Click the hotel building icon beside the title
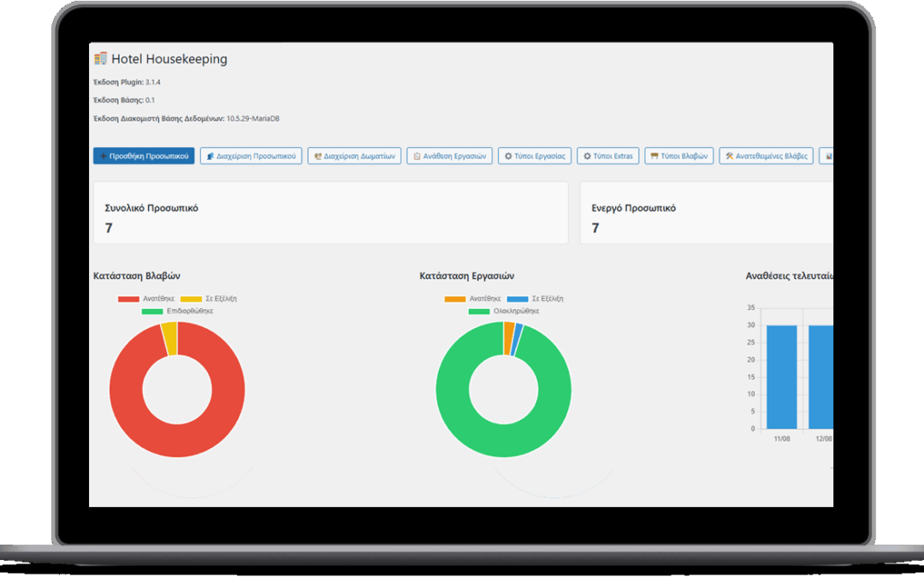This screenshot has width=924, height=578. pyautogui.click(x=100, y=59)
